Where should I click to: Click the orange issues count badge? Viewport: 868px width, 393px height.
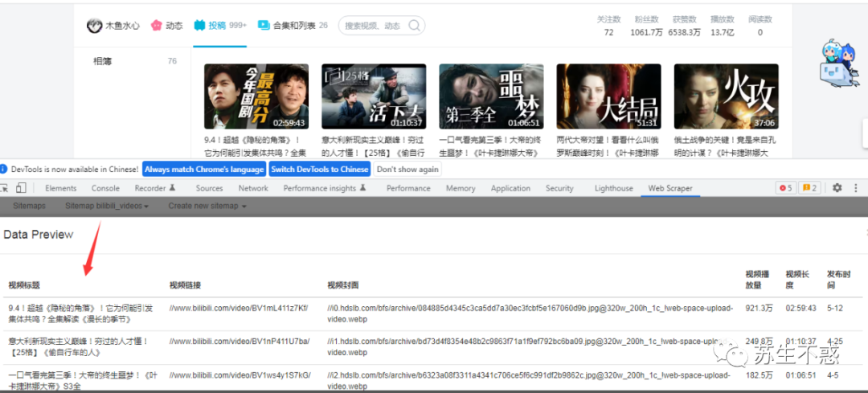tap(809, 188)
